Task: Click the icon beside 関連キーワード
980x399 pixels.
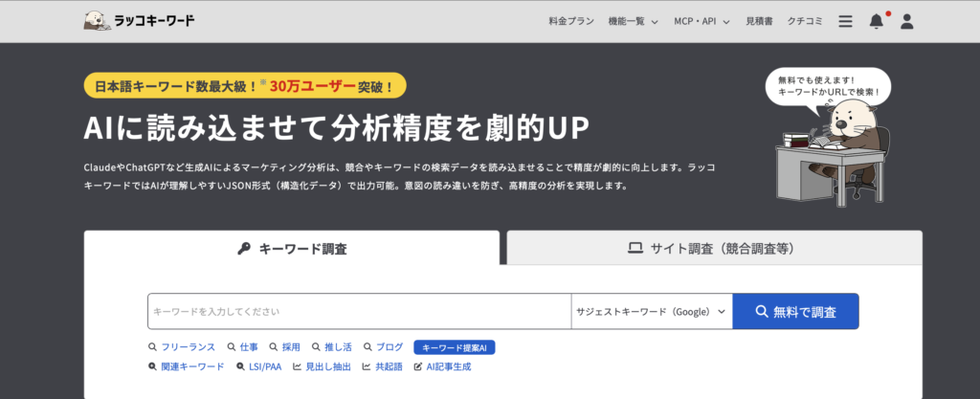Action: 152,366
